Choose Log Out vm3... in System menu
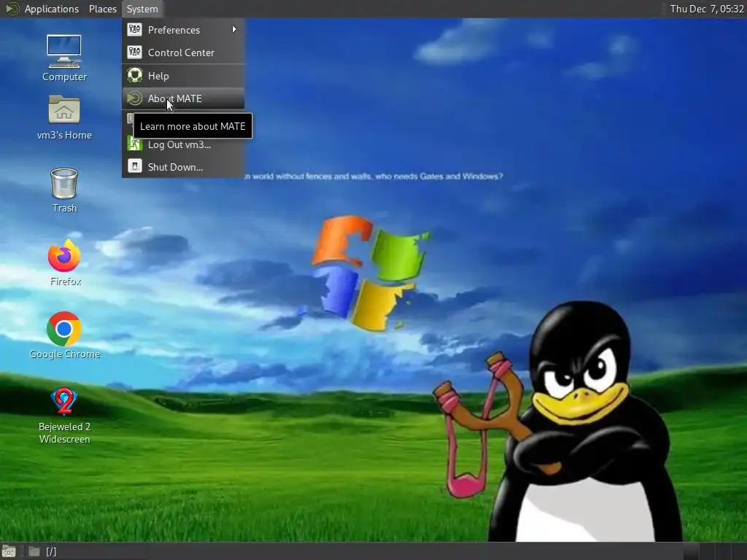 (x=183, y=145)
